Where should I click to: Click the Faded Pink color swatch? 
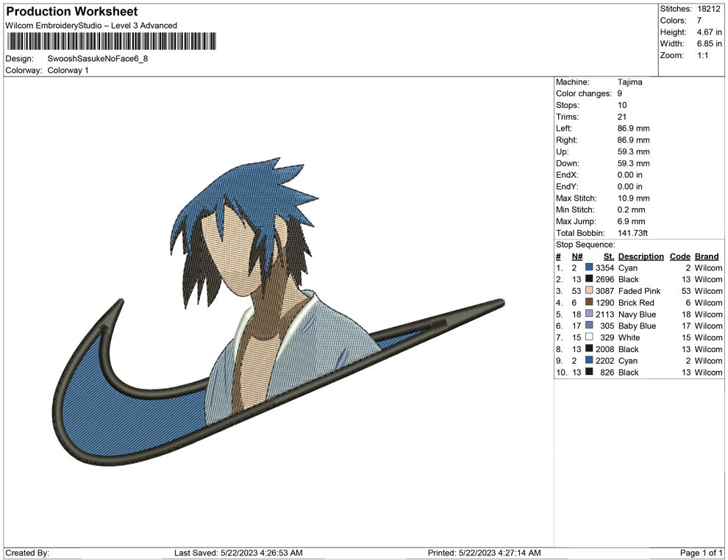pos(589,290)
